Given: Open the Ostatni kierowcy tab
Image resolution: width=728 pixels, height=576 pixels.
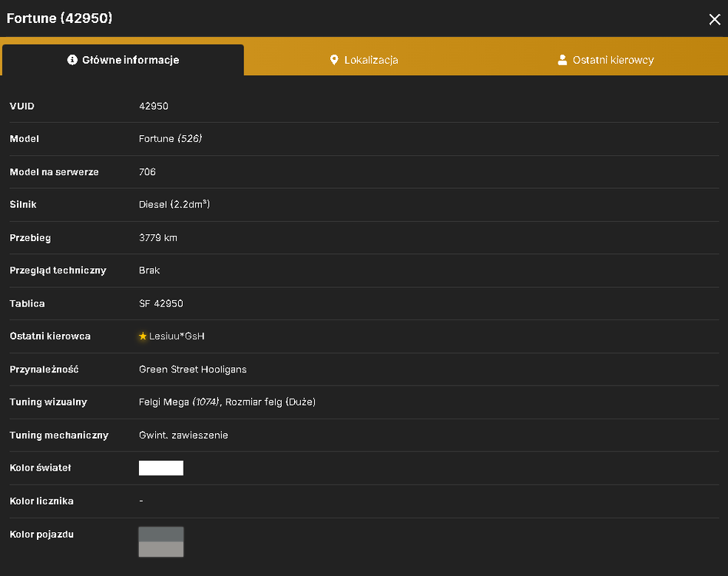Looking at the screenshot, I should [x=606, y=60].
